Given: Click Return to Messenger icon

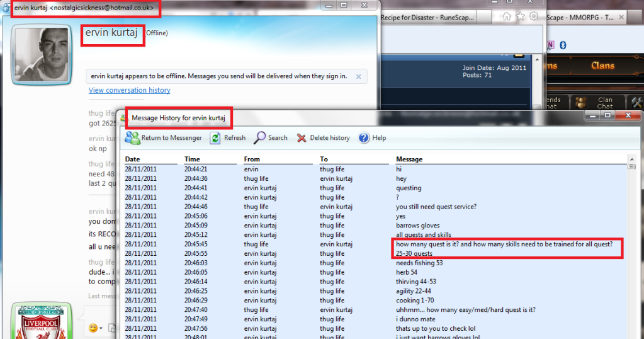Looking at the screenshot, I should click(x=132, y=138).
